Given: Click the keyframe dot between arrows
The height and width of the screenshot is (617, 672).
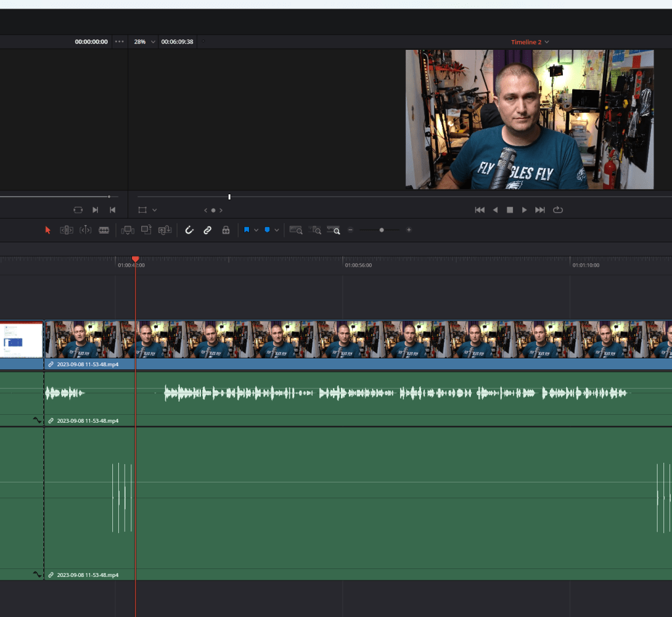Looking at the screenshot, I should pyautogui.click(x=213, y=210).
